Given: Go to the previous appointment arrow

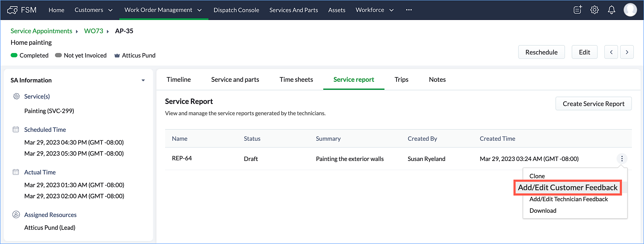Looking at the screenshot, I should (x=611, y=52).
